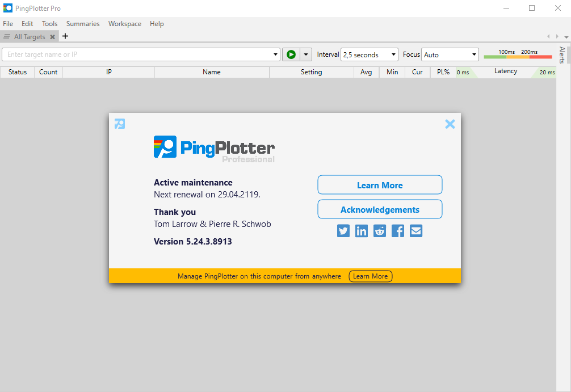571x392 pixels.
Task: Open the Interval dropdown showing 2,5 seconds
Action: 370,54
